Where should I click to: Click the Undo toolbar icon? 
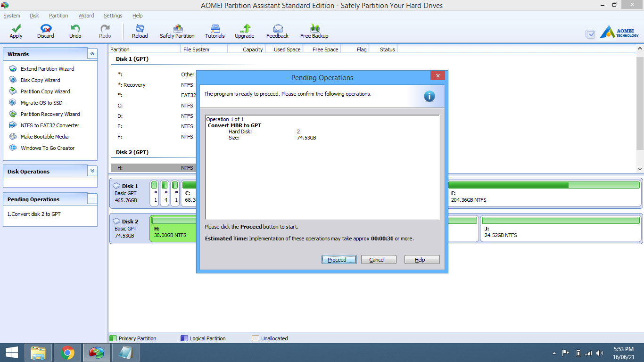(75, 32)
